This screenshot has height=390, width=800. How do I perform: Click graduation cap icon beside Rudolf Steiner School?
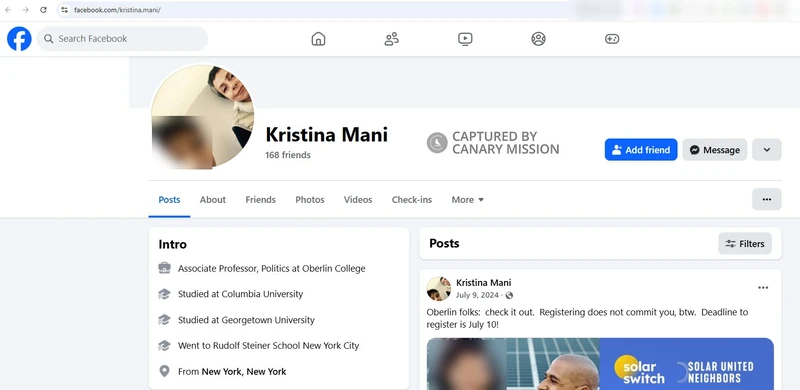pyautogui.click(x=164, y=346)
